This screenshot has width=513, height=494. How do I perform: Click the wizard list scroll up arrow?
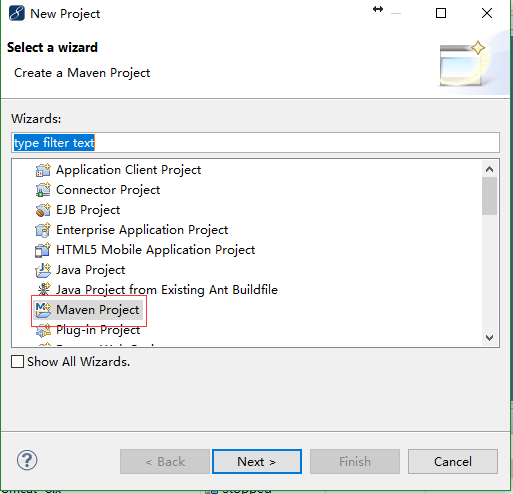tap(489, 169)
